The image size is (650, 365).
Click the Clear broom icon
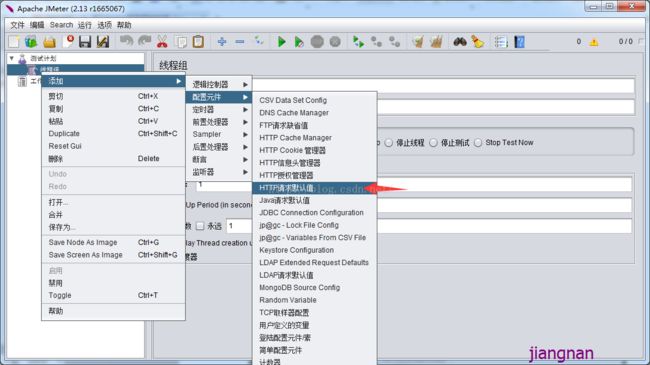[418, 42]
